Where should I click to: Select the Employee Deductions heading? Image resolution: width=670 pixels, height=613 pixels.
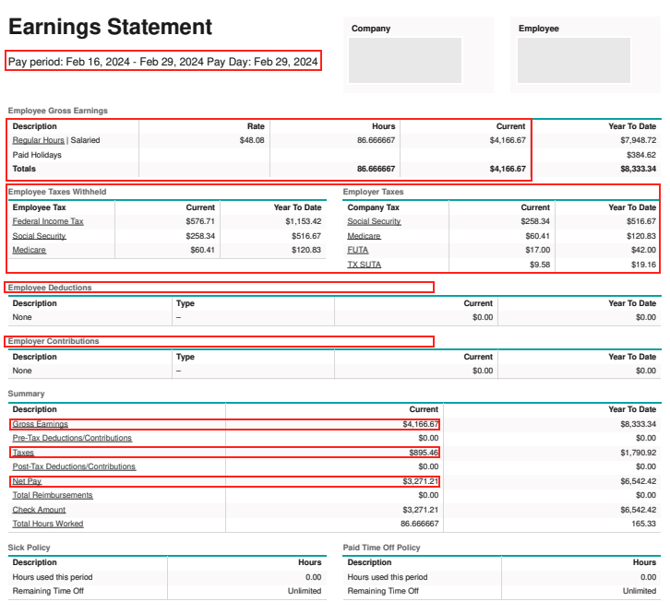[x=50, y=288]
